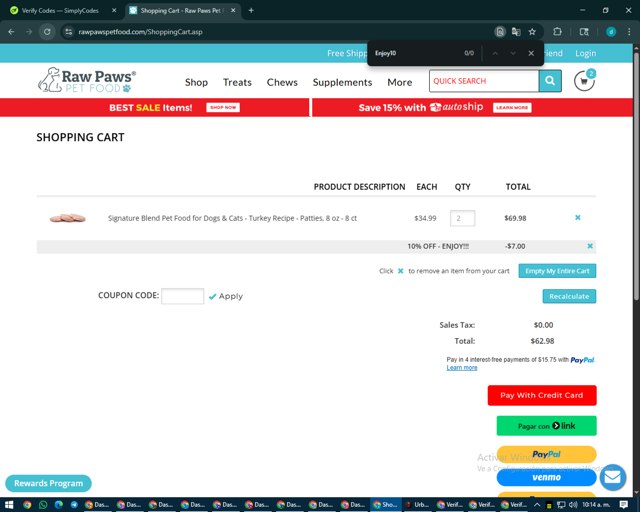
Task: Show hidden system tray icons
Action: tap(537, 505)
